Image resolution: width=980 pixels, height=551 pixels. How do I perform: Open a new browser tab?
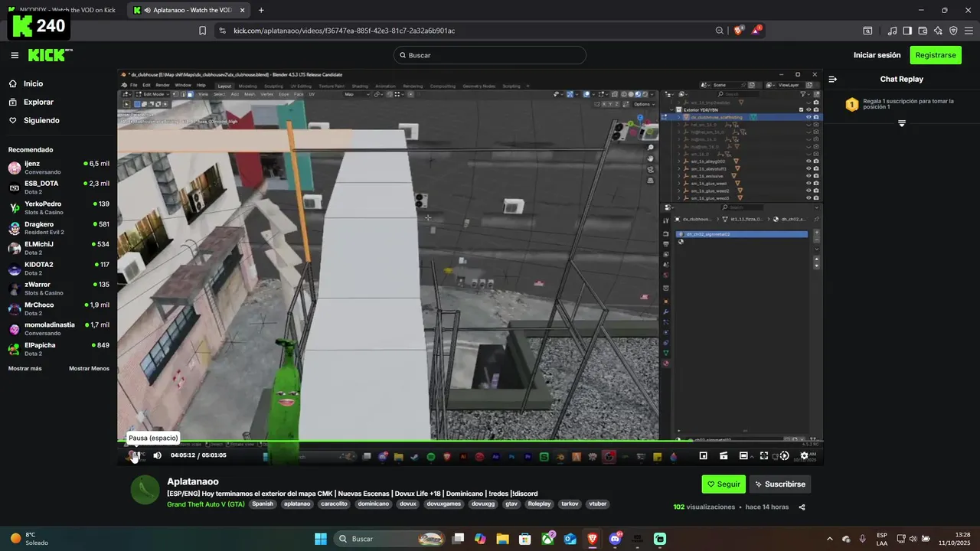point(261,10)
